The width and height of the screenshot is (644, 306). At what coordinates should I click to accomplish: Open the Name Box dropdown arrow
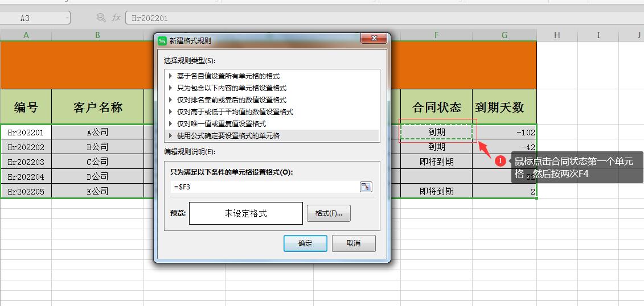pos(67,18)
